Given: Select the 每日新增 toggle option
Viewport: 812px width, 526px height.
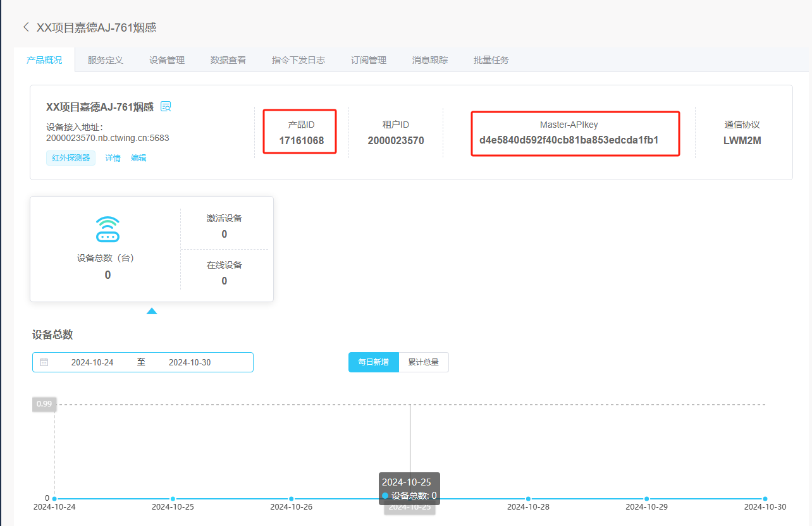Looking at the screenshot, I should coord(373,362).
